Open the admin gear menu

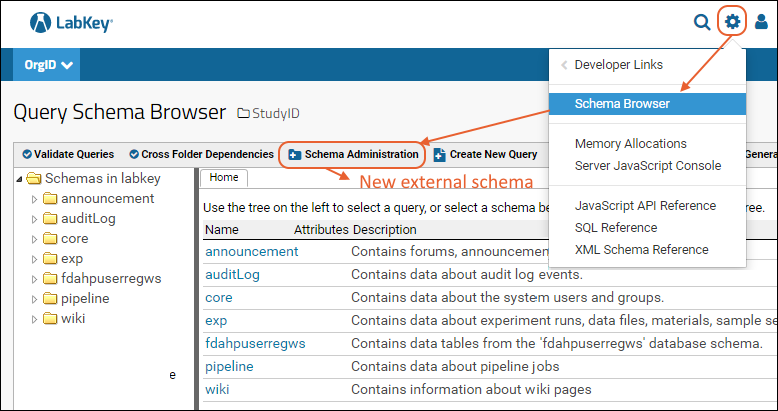(x=733, y=21)
